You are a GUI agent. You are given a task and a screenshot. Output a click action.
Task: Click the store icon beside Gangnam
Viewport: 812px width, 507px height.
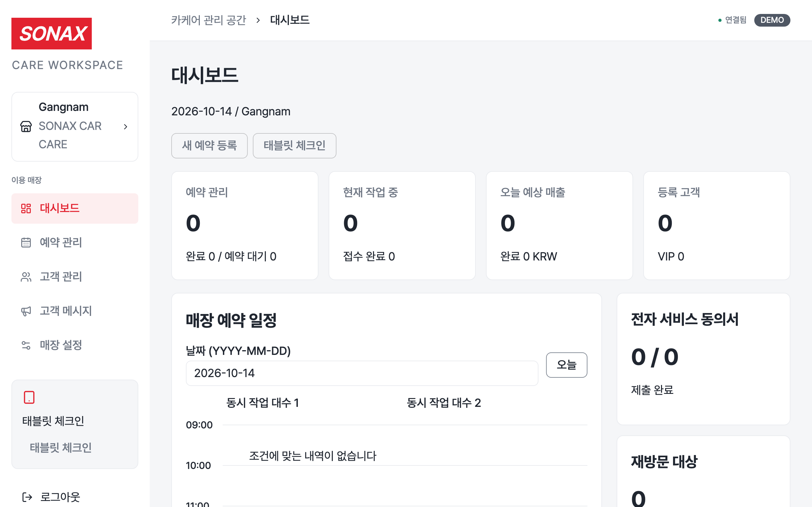26,126
